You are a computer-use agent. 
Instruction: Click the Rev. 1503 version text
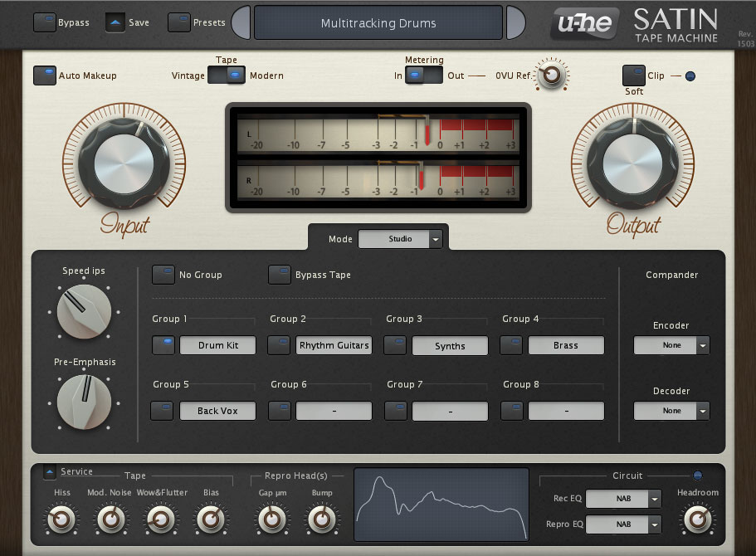tap(746, 38)
